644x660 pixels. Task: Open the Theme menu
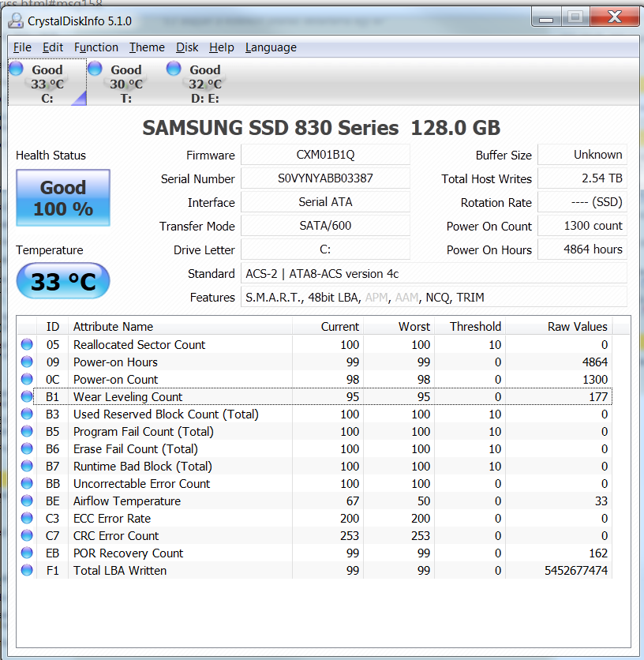pyautogui.click(x=147, y=47)
